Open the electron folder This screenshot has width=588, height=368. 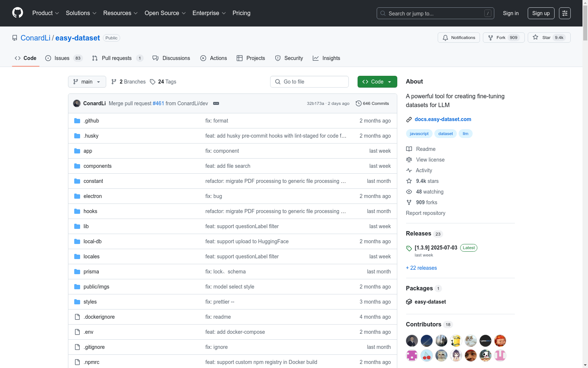click(x=93, y=196)
